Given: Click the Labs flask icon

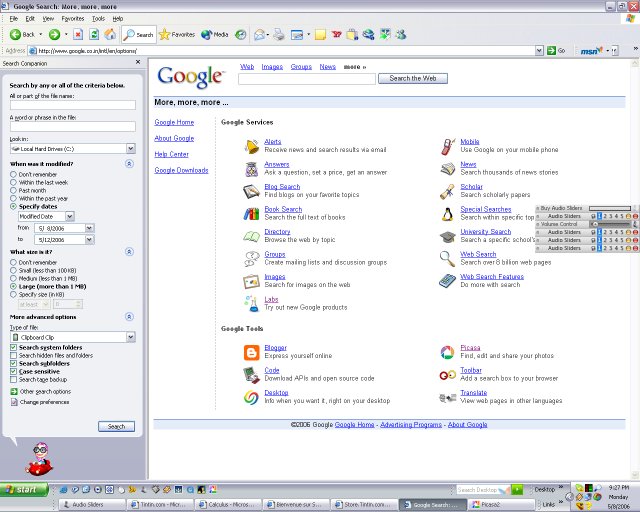Looking at the screenshot, I should (252, 304).
